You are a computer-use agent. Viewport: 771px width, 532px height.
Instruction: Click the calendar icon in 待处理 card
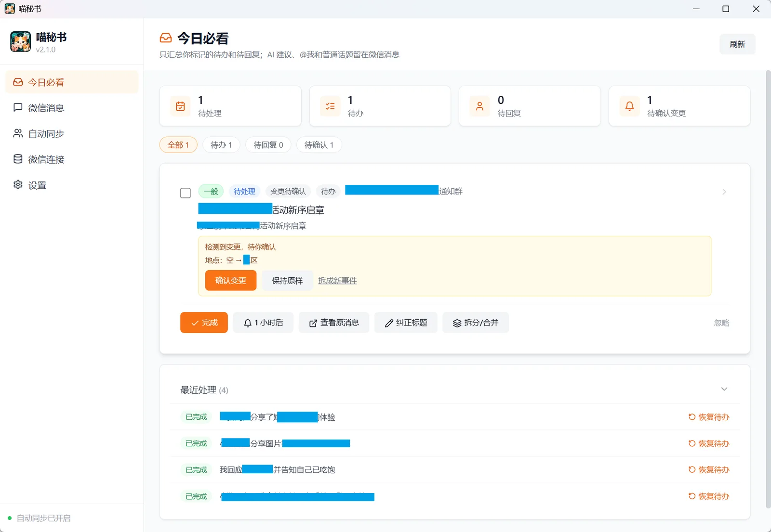point(180,106)
